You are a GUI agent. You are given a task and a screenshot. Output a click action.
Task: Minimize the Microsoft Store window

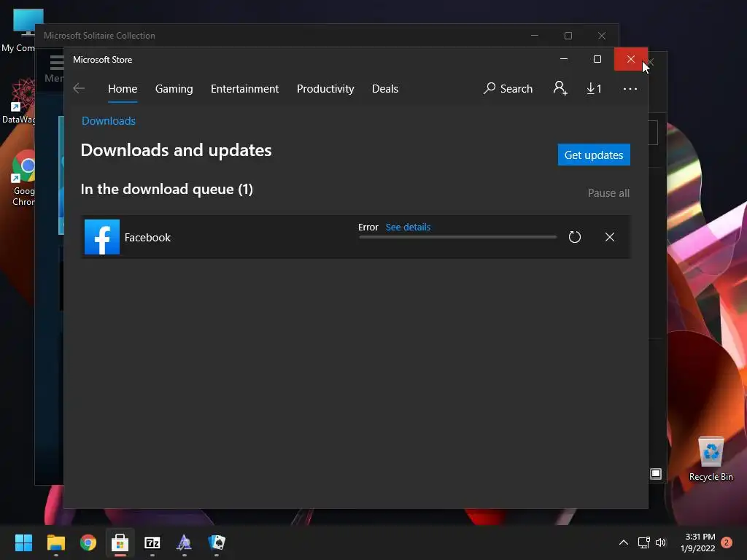[564, 59]
